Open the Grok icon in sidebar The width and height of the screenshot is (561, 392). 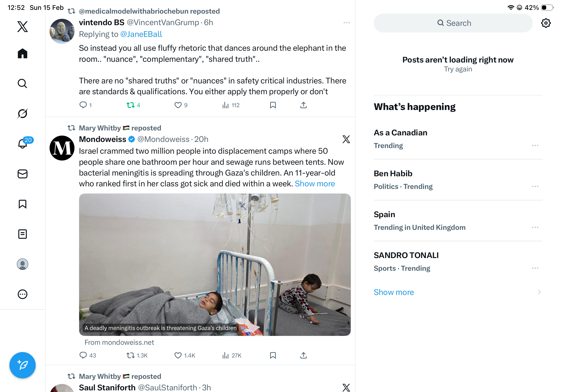pos(23,114)
